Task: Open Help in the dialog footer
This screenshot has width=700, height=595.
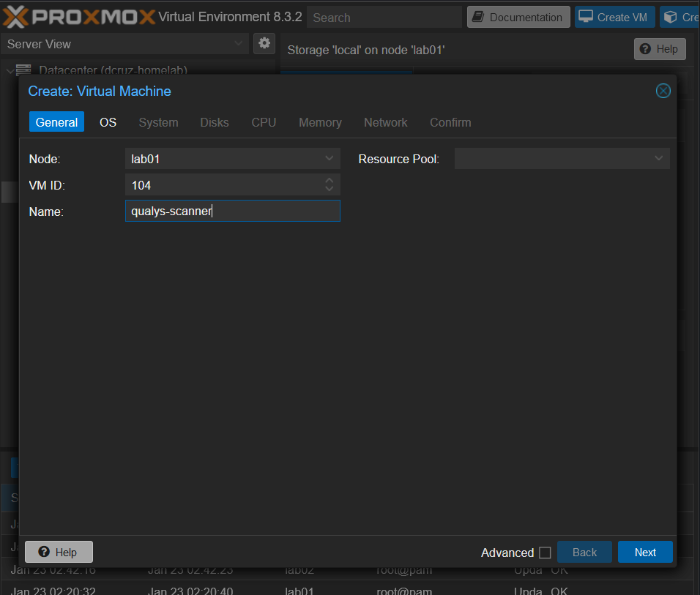Action: [59, 552]
